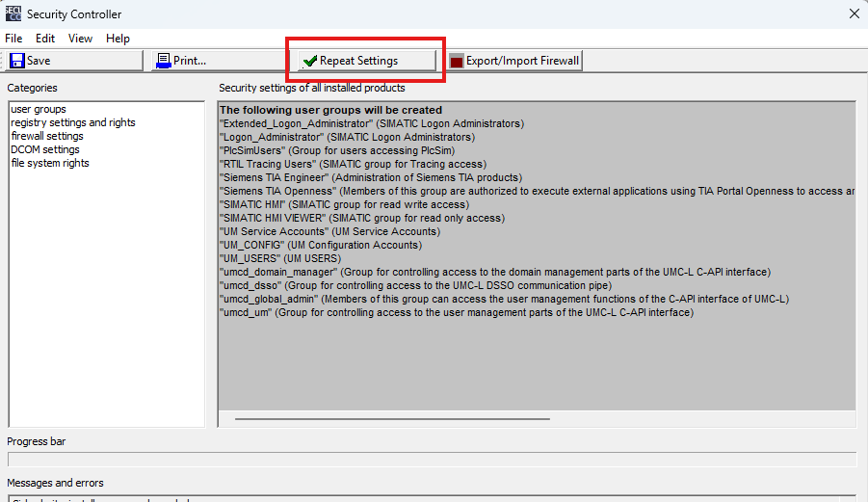Select the "Extended_Logon_Administrator" row
868x502 pixels.
pos(372,123)
